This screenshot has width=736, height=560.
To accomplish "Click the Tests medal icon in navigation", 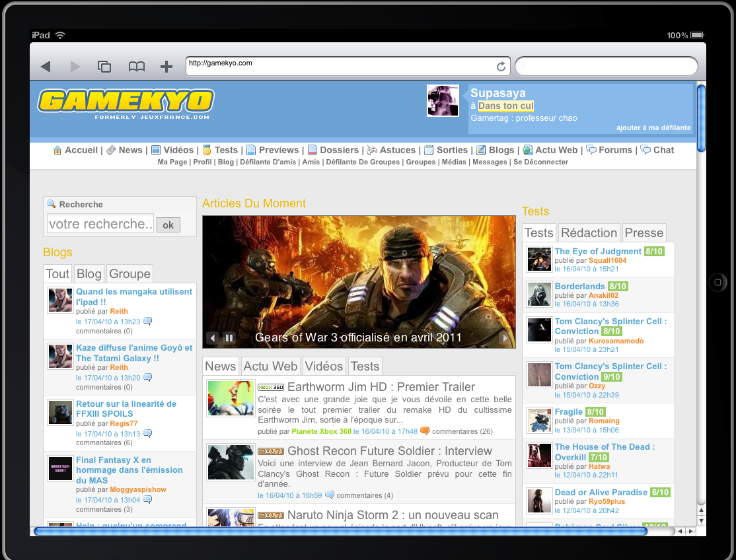I will [207, 150].
